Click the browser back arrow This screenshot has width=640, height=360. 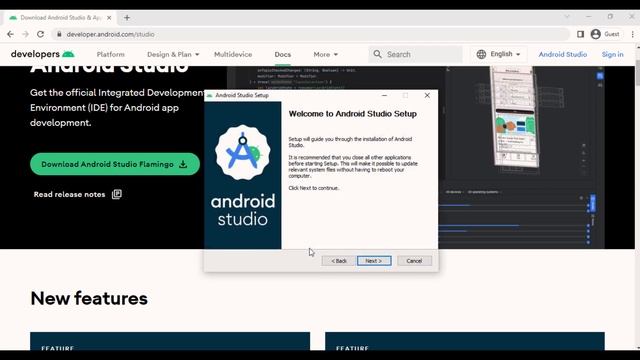[x=10, y=34]
